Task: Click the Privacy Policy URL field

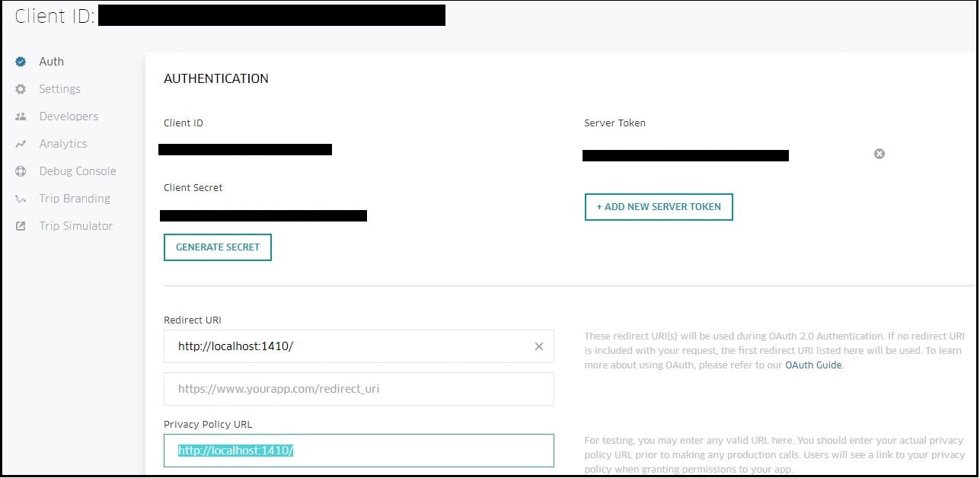Action: click(359, 451)
